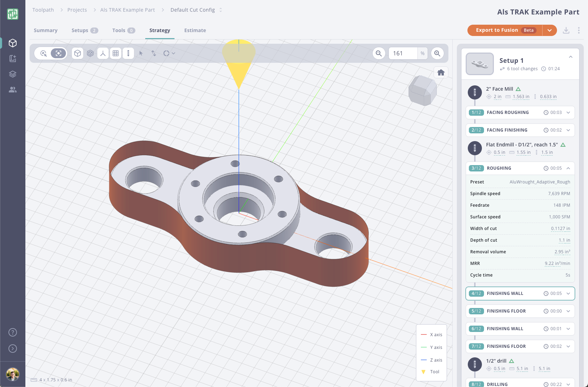Image resolution: width=588 pixels, height=387 pixels.
Task: Toggle the axes display button
Action: (103, 53)
